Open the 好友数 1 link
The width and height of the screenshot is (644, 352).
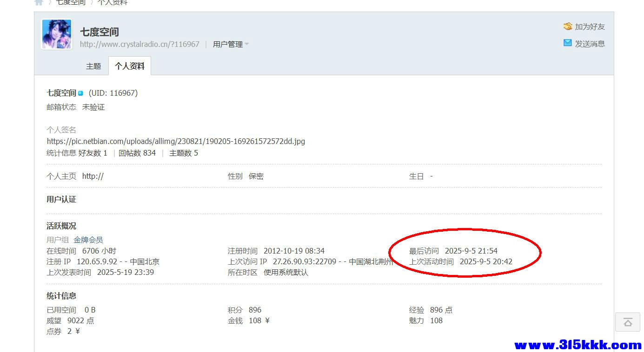pyautogui.click(x=93, y=153)
